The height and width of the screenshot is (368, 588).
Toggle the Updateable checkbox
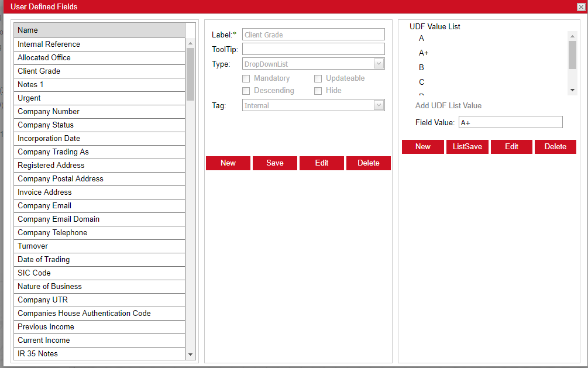point(318,78)
